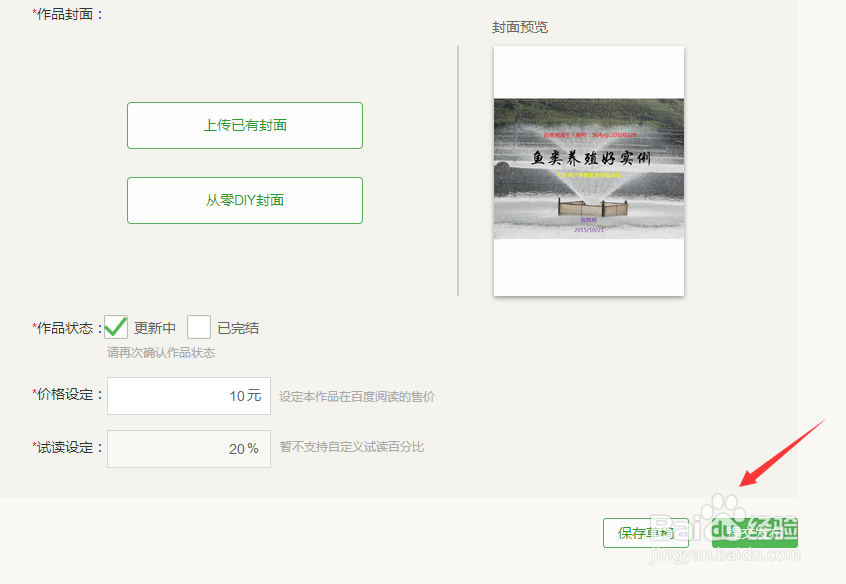This screenshot has height=584, width=846.
Task: Open the 从零DIY封面 cover designer
Action: (x=244, y=200)
